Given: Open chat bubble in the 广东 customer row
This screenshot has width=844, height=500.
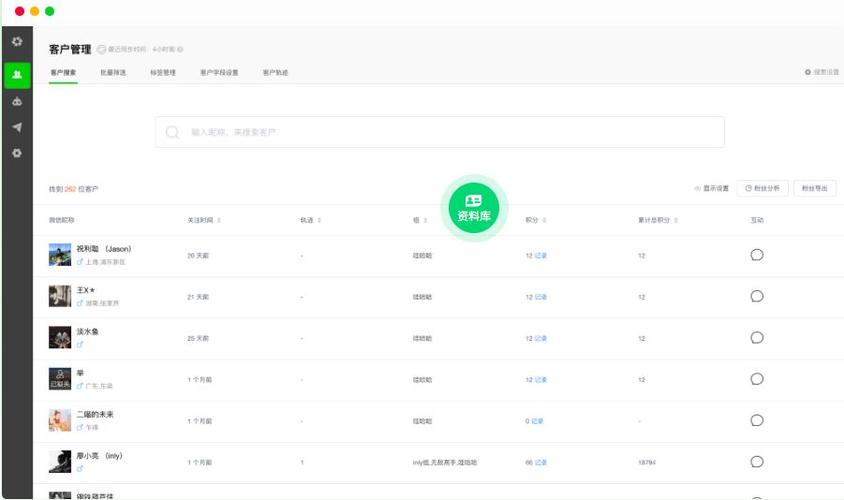Looking at the screenshot, I should 757,379.
